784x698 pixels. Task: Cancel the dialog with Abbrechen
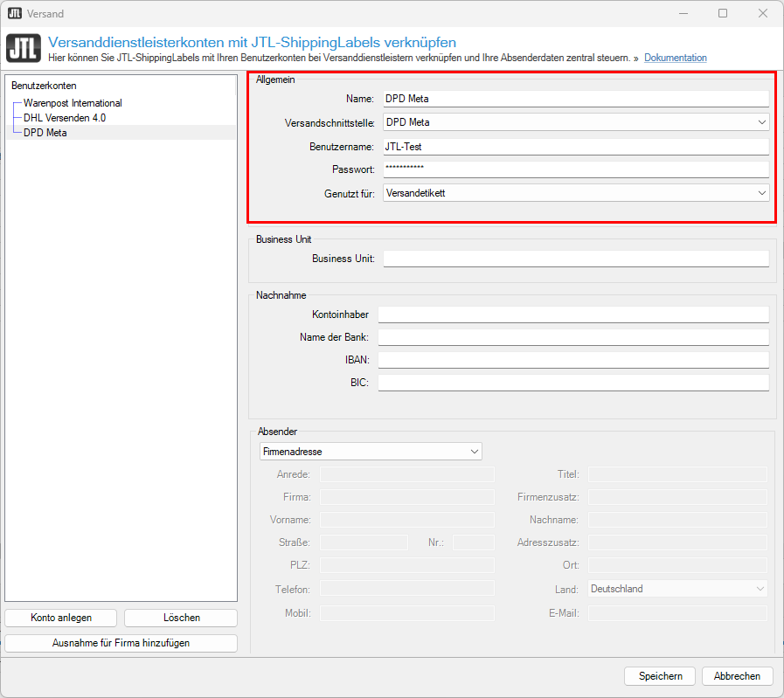738,675
